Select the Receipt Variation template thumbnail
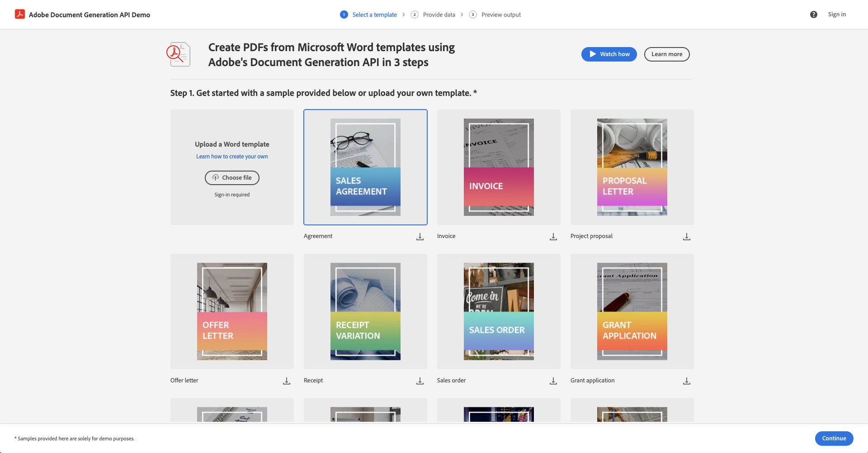This screenshot has height=453, width=868. point(365,311)
